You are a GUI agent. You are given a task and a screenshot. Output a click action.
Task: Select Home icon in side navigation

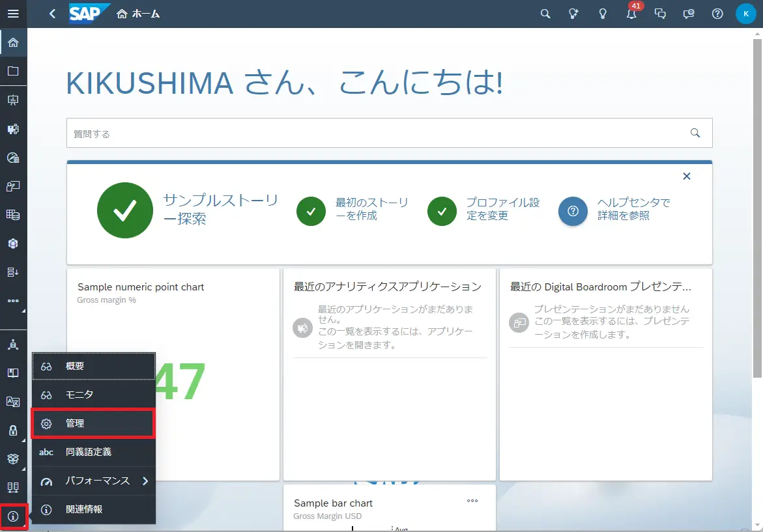pos(13,42)
